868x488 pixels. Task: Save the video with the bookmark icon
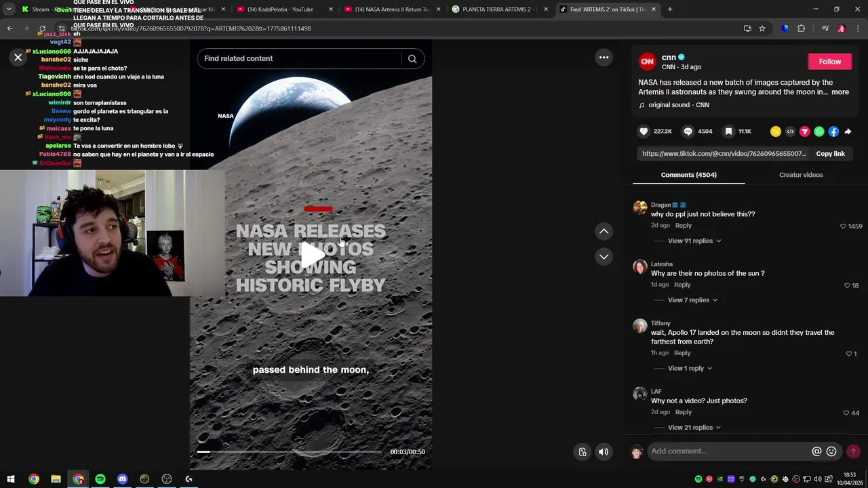(x=728, y=131)
